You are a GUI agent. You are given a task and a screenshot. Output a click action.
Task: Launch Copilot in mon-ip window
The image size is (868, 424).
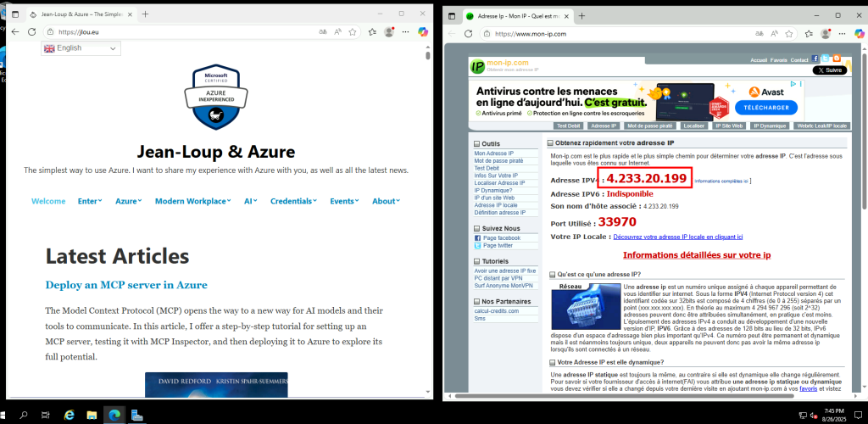coord(860,34)
